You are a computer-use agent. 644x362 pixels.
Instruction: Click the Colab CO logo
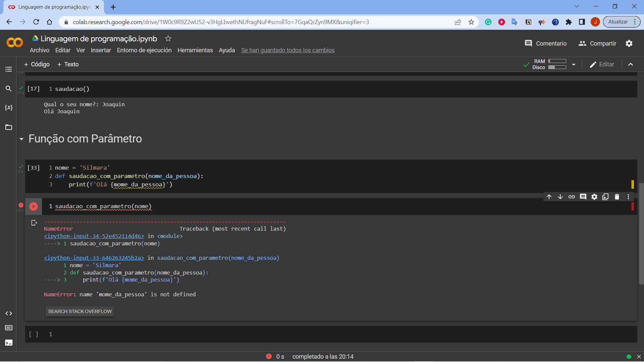(x=15, y=43)
